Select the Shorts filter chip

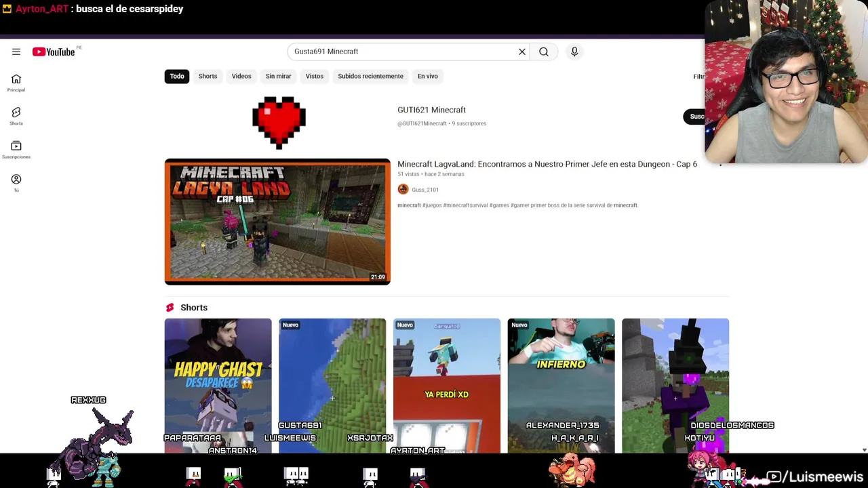coord(208,76)
